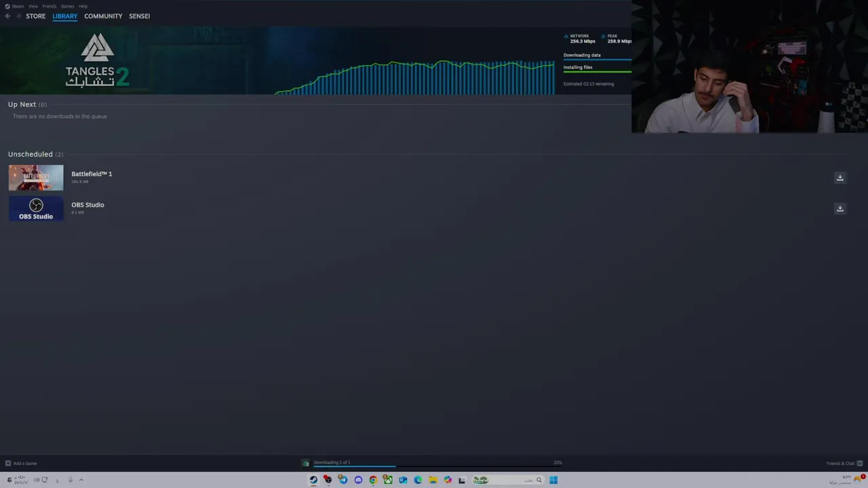Click the OBS record icon in taskbar

click(x=328, y=480)
